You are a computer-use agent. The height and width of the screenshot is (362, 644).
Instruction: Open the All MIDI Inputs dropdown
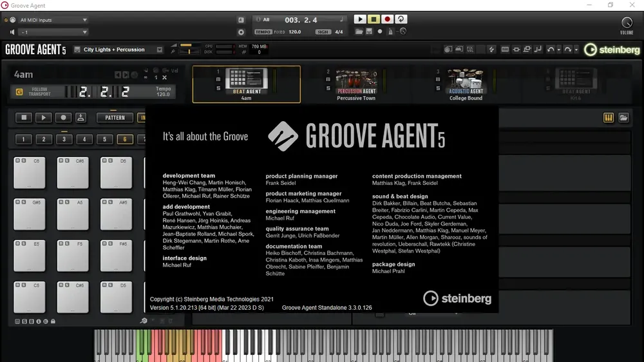[x=53, y=20]
